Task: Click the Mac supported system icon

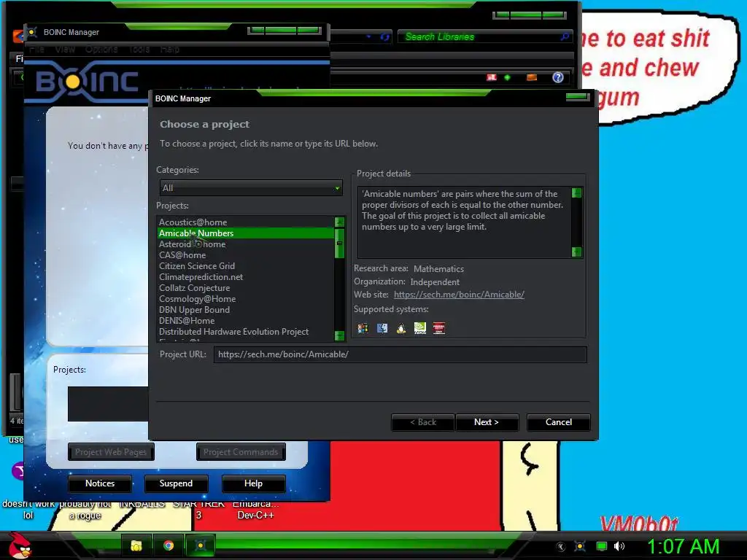Action: [382, 328]
